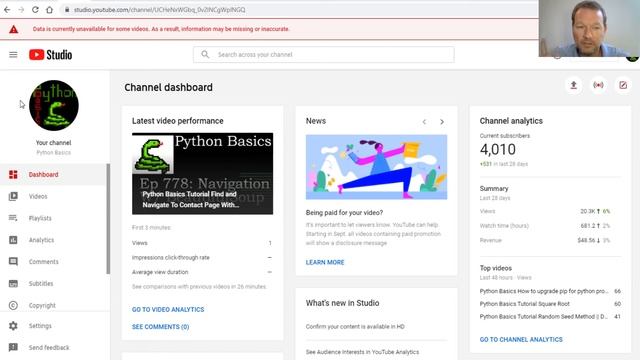Click the 'Channel dashboard' heading
This screenshot has height=360, width=640.
point(168,87)
